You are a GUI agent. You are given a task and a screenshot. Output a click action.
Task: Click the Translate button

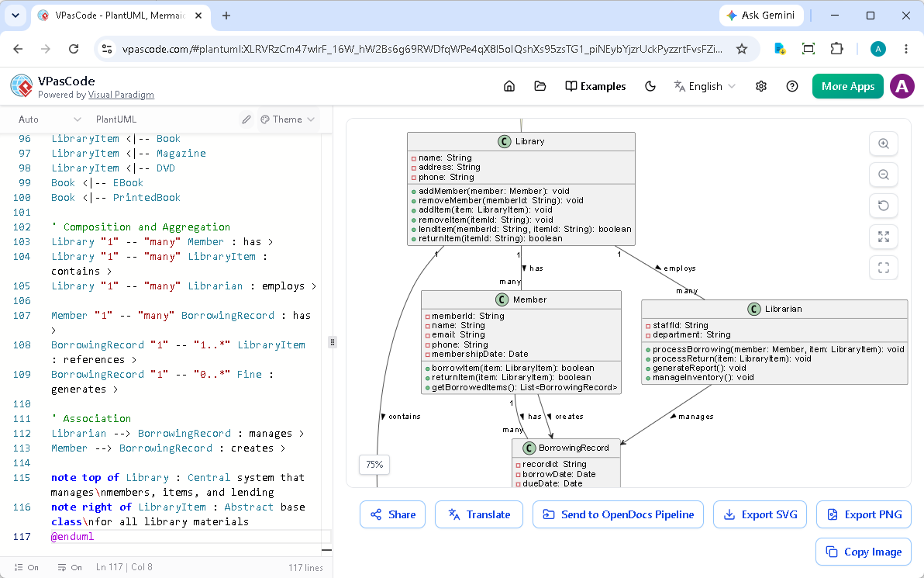pyautogui.click(x=478, y=514)
